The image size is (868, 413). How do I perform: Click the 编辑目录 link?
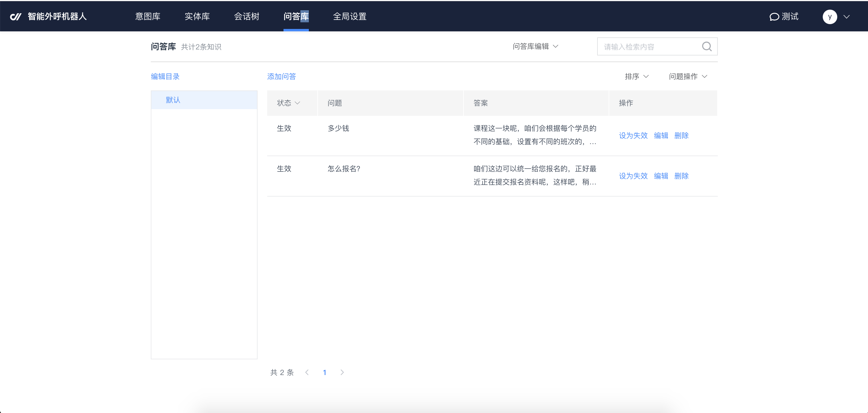point(165,77)
